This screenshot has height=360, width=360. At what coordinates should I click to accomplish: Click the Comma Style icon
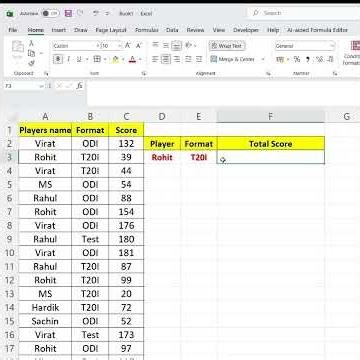[x=308, y=59]
